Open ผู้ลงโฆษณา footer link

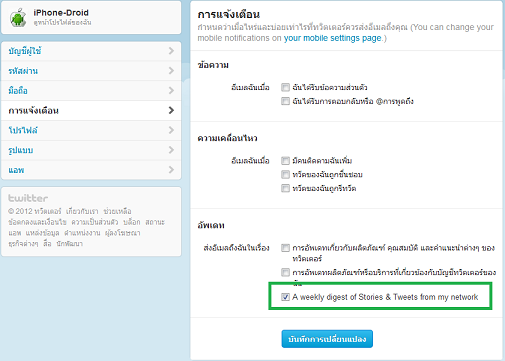pos(122,233)
